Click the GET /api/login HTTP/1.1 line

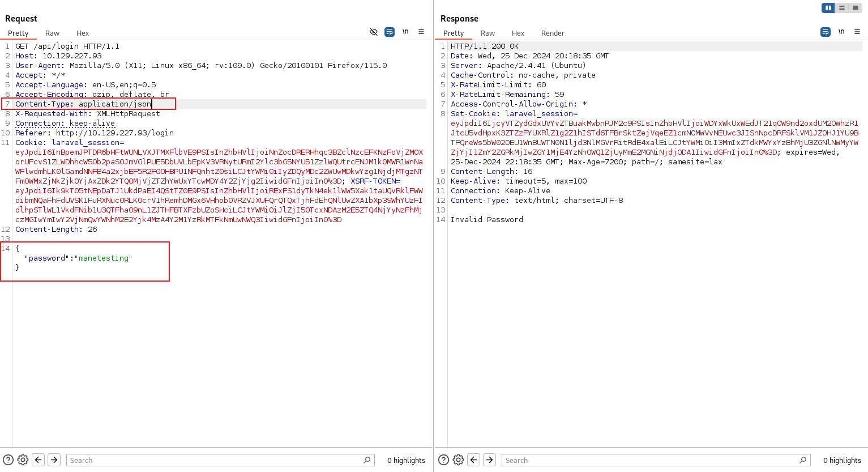click(67, 46)
